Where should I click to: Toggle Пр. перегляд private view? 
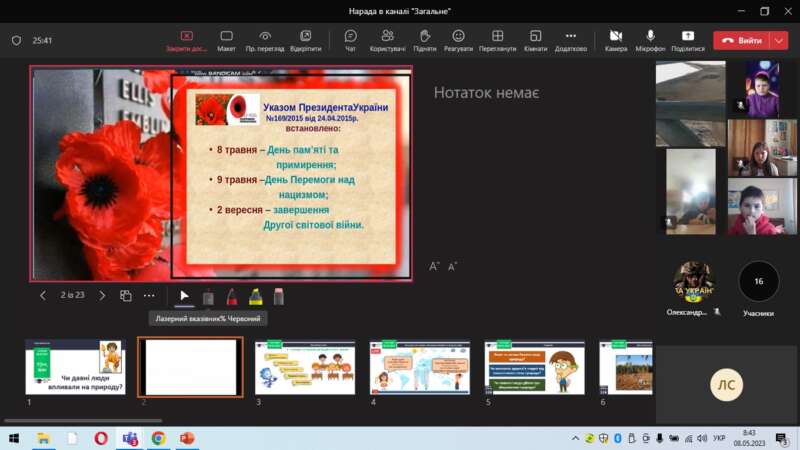coord(265,40)
